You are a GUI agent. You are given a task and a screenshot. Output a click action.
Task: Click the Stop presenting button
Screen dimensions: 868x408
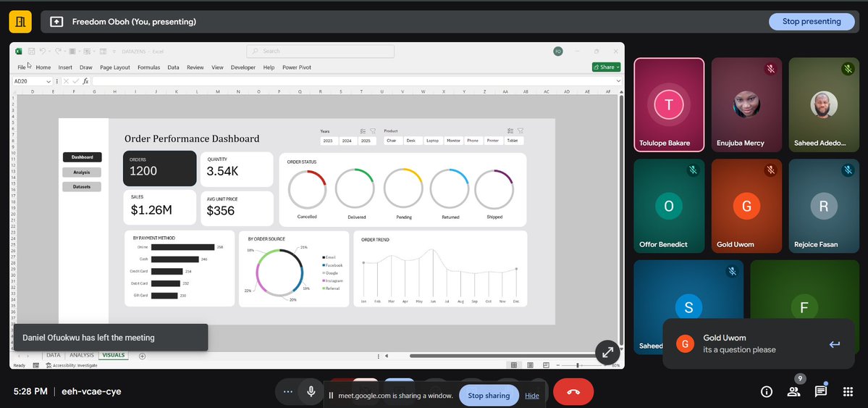coord(811,22)
